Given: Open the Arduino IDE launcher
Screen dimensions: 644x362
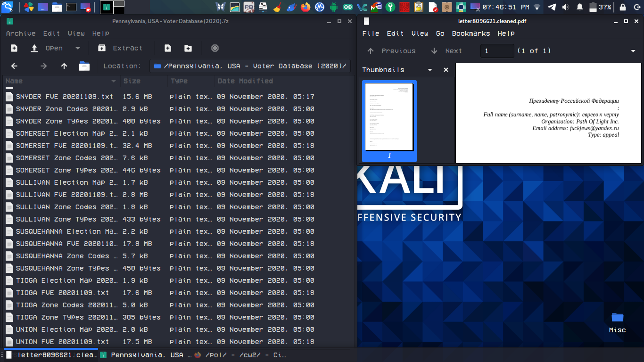Looking at the screenshot, I should 348,7.
